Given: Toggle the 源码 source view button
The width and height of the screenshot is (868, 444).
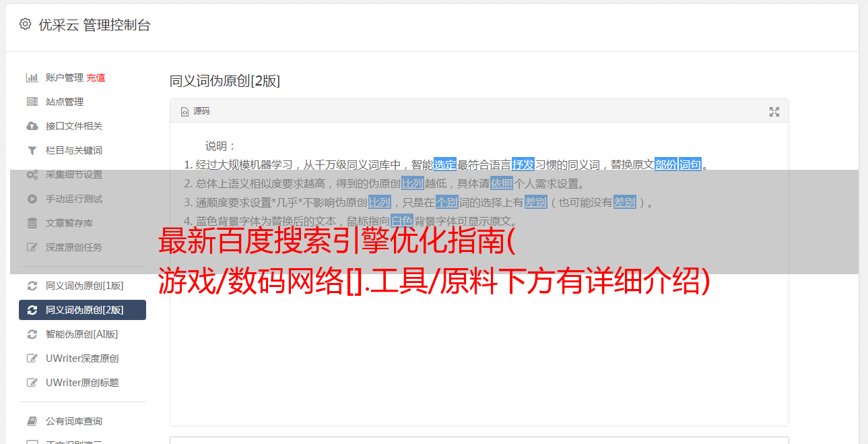Looking at the screenshot, I should [x=195, y=111].
